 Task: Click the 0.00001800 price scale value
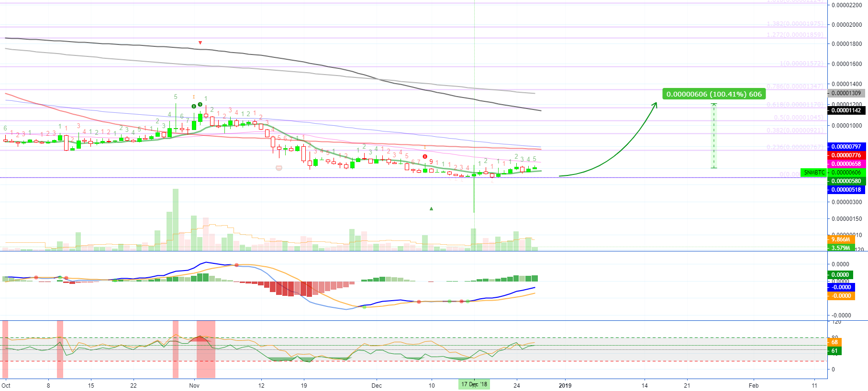(846, 44)
